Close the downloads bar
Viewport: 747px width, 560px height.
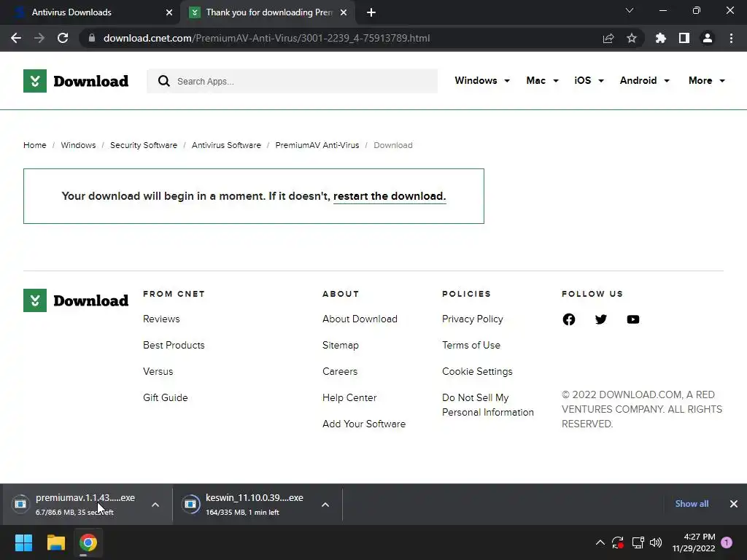pyautogui.click(x=734, y=504)
